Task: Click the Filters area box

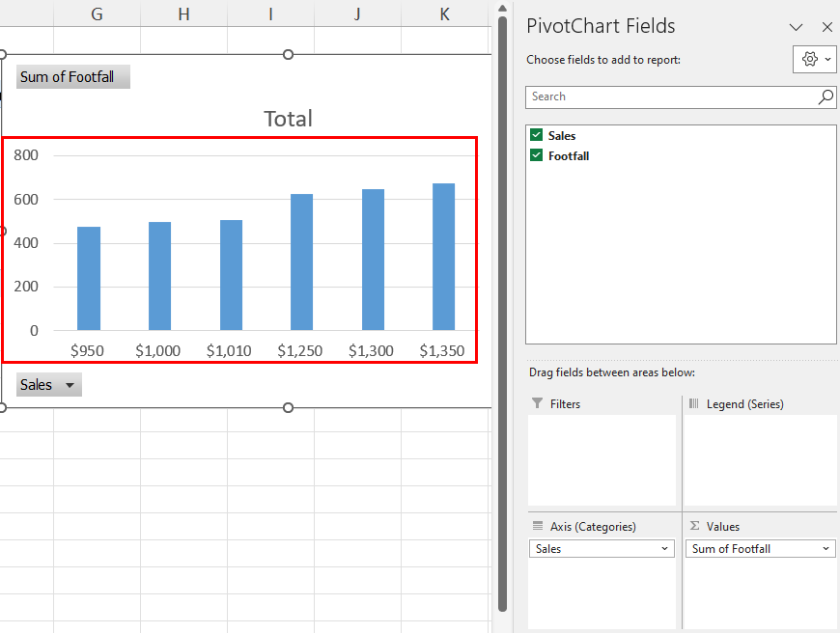Action: (602, 460)
